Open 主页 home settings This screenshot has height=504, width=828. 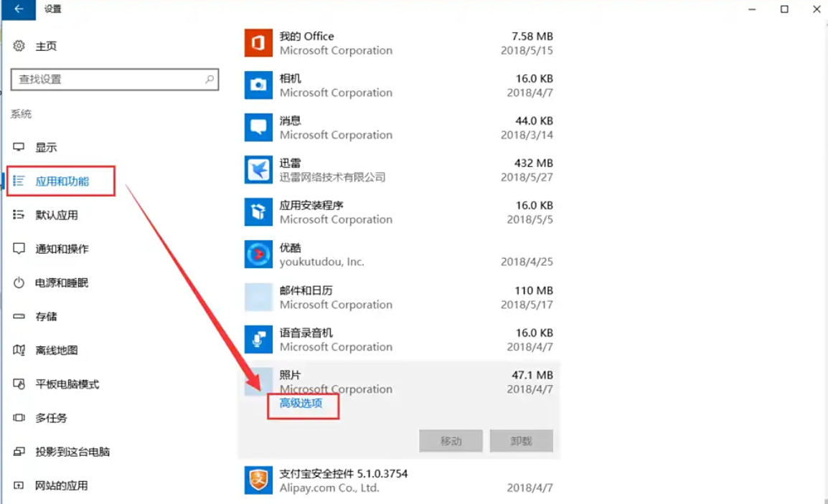tap(46, 47)
